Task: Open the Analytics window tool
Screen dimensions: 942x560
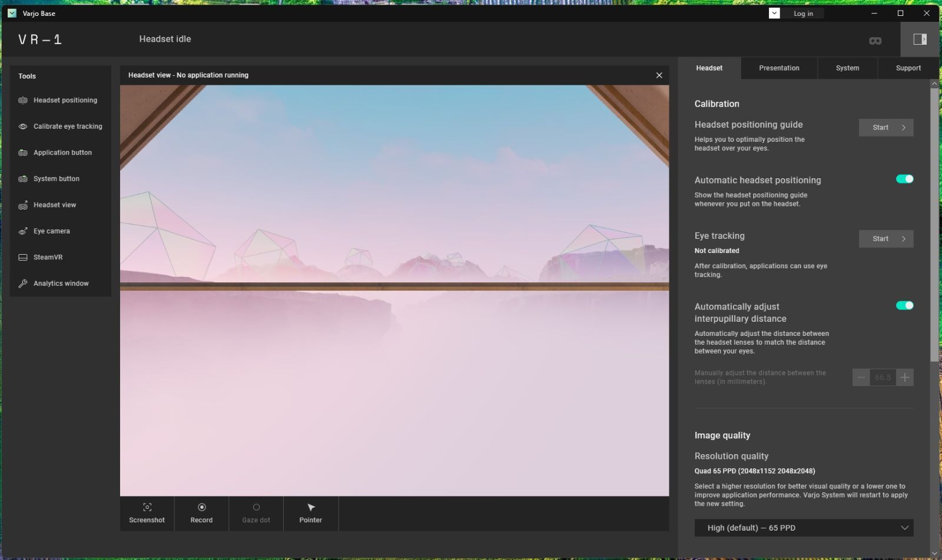Action: point(60,284)
